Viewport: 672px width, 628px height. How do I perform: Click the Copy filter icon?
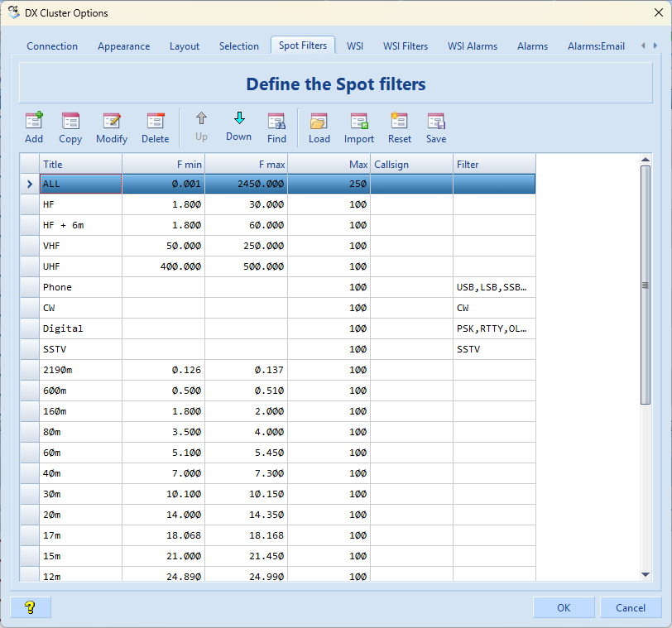pyautogui.click(x=70, y=127)
